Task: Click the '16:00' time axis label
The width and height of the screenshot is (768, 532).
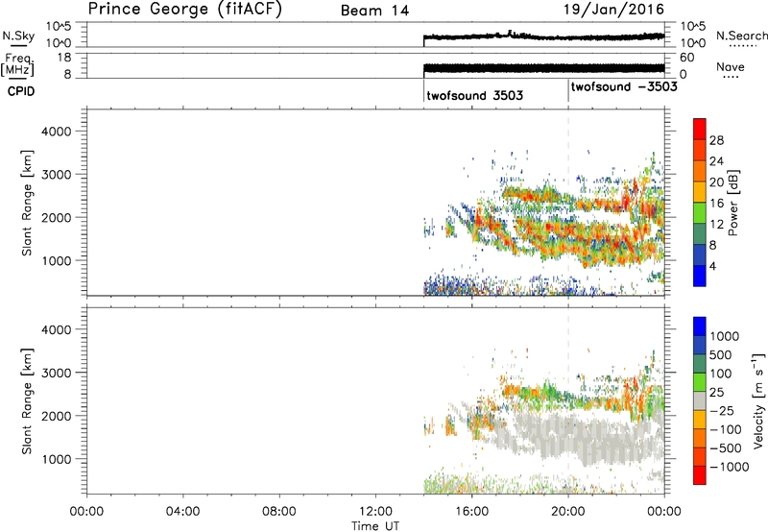Action: (x=471, y=512)
